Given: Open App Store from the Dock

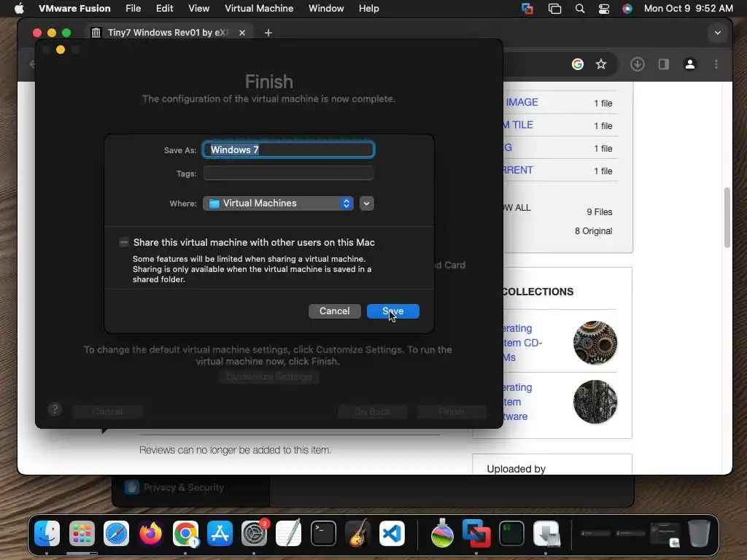Looking at the screenshot, I should coord(220,533).
